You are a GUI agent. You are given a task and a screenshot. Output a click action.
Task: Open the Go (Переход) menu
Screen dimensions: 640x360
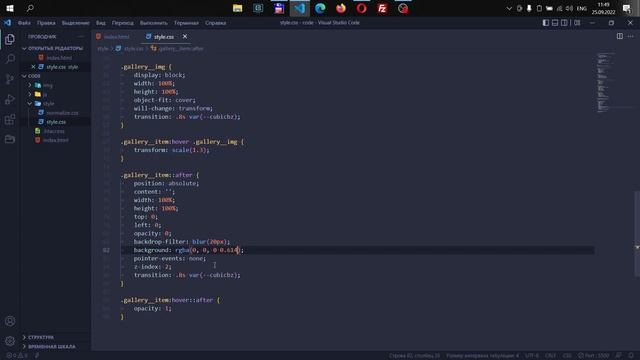coord(122,23)
